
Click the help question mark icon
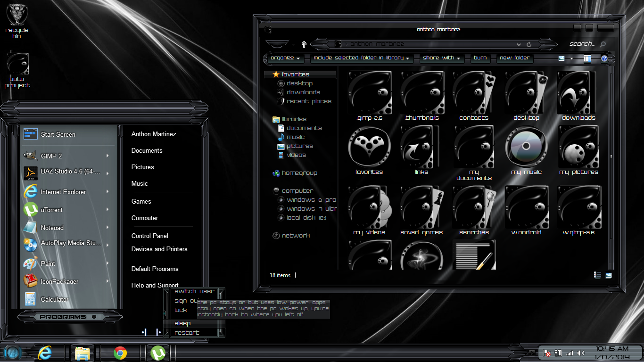pyautogui.click(x=604, y=59)
